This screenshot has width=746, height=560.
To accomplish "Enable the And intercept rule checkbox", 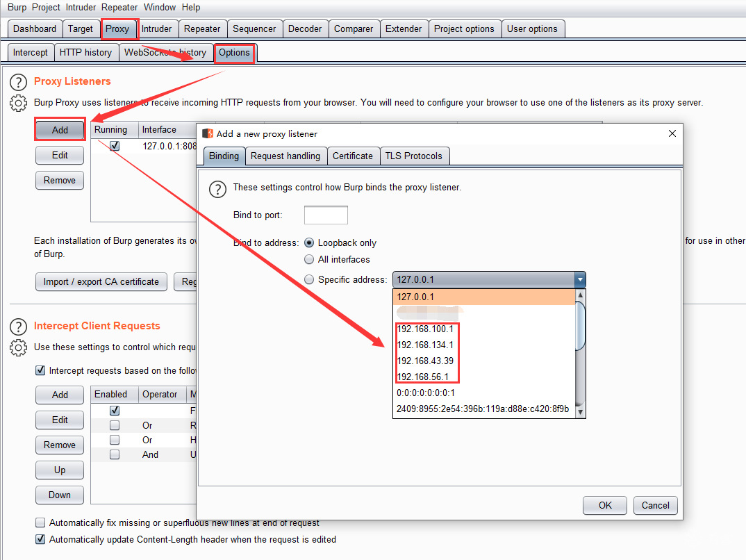I will (x=114, y=454).
